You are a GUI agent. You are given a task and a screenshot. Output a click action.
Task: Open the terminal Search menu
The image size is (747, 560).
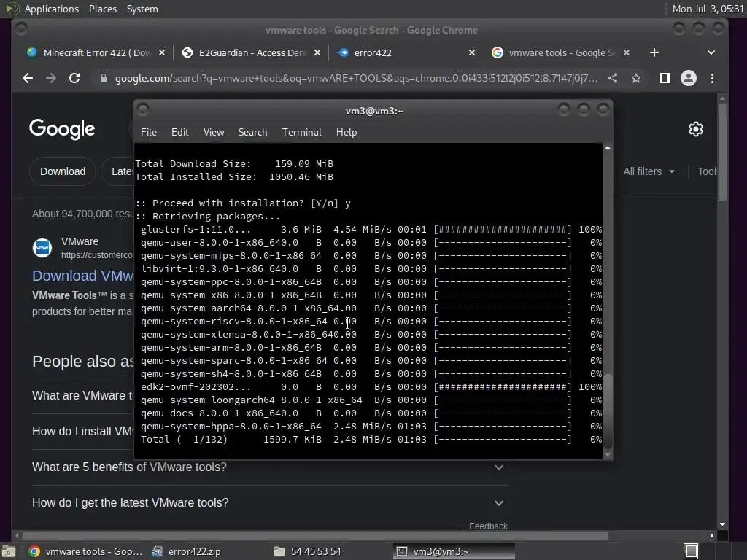click(x=252, y=133)
